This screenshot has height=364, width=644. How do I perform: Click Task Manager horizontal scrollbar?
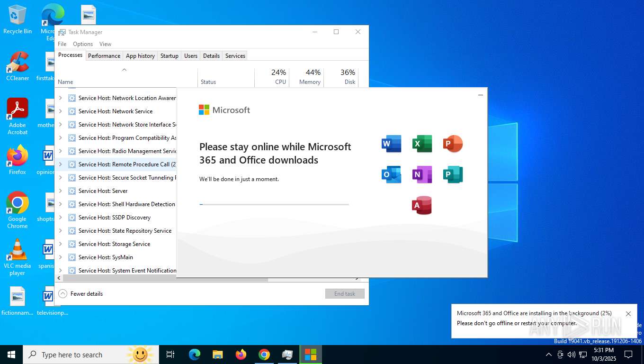(x=165, y=279)
